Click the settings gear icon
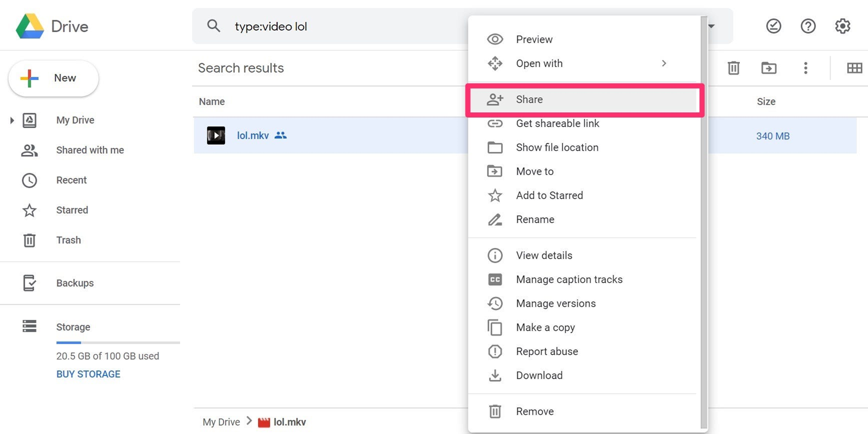Viewport: 868px width, 434px height. tap(843, 26)
